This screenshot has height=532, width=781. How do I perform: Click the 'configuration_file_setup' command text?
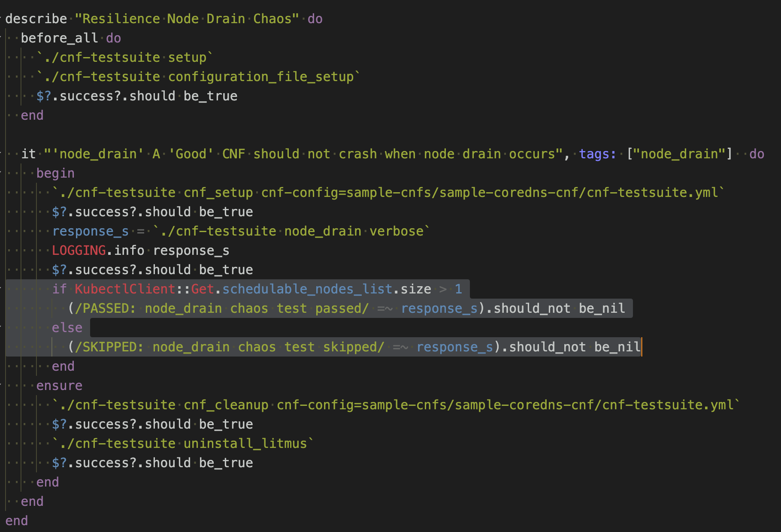point(261,77)
